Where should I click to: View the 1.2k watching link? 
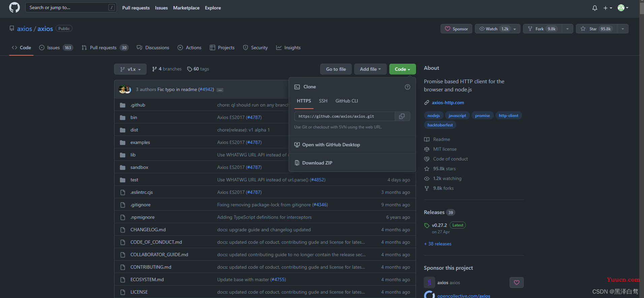443,179
